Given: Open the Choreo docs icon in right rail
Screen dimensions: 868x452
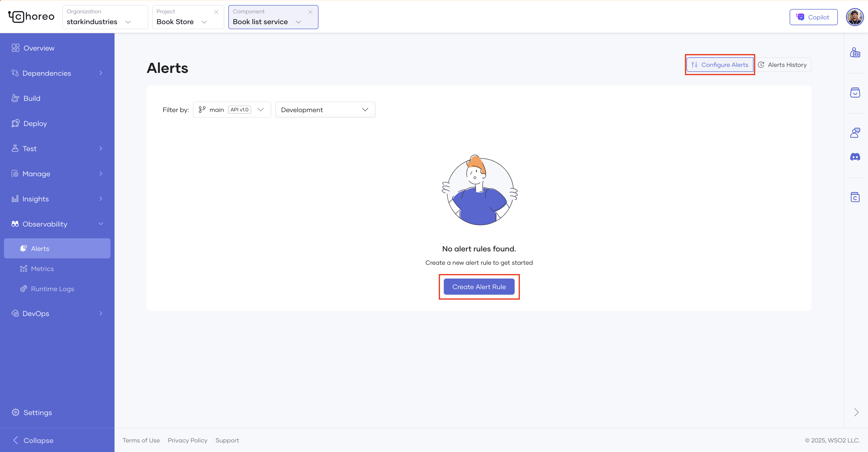Looking at the screenshot, I should tap(855, 197).
